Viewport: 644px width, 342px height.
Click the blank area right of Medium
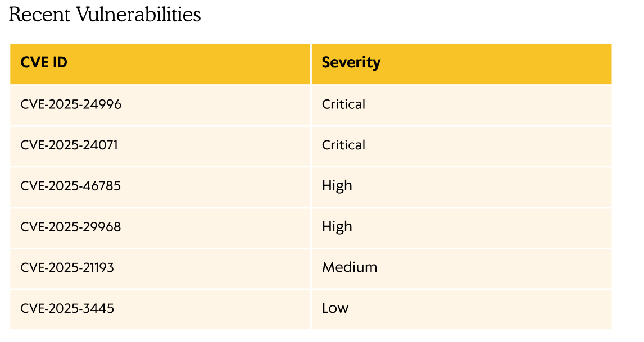point(495,267)
